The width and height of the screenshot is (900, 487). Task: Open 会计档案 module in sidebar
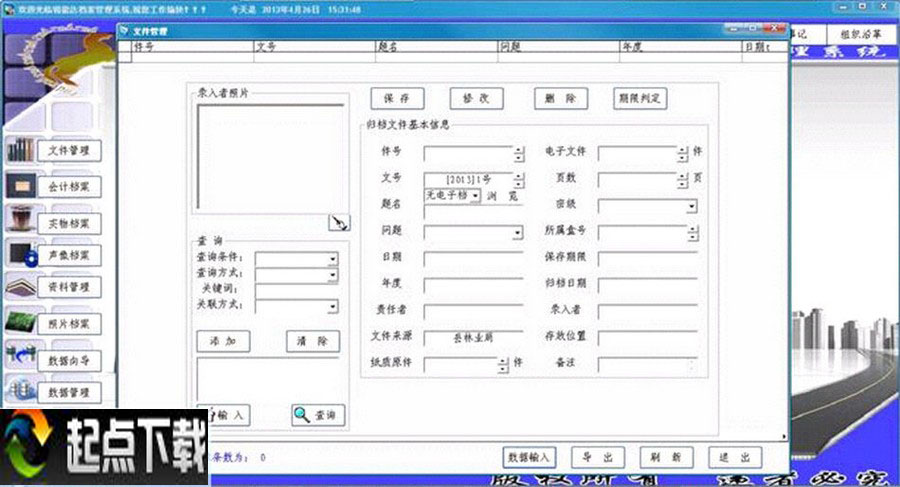click(x=69, y=187)
